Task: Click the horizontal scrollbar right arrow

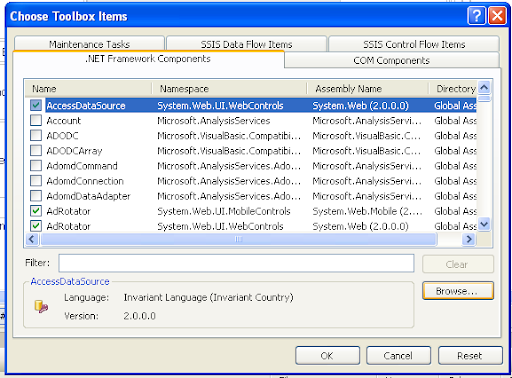Action: (x=469, y=239)
